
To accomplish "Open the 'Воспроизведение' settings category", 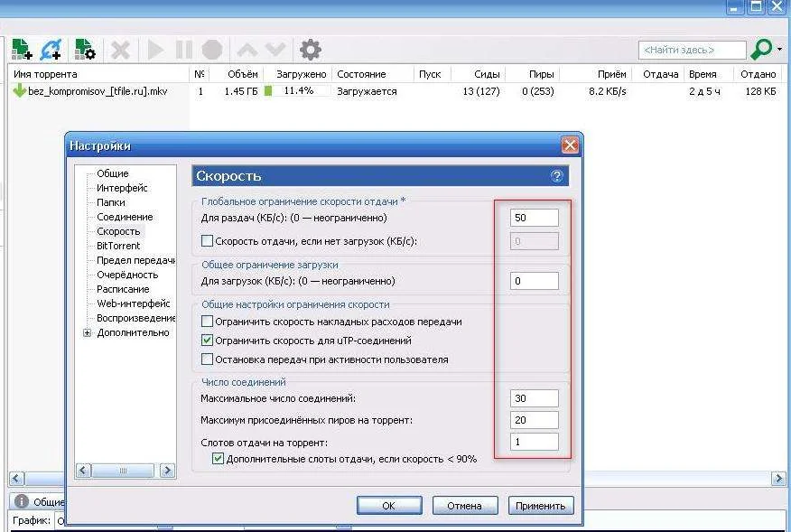I will click(x=135, y=318).
